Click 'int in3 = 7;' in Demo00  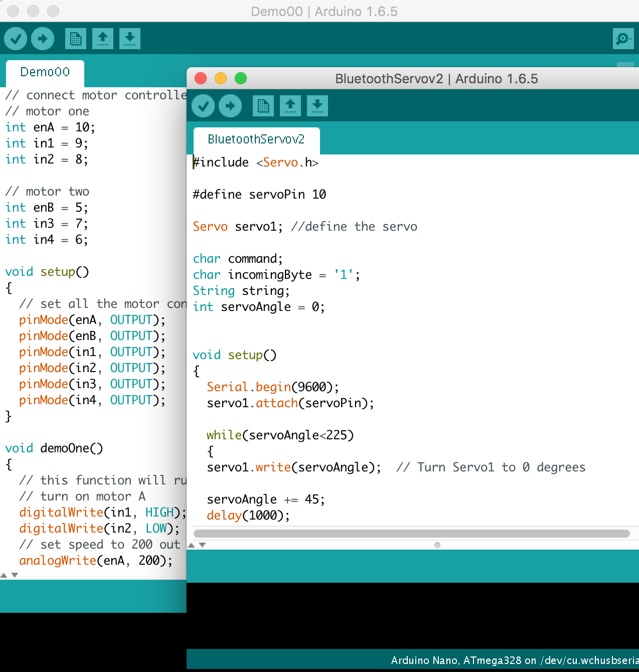[x=47, y=224]
